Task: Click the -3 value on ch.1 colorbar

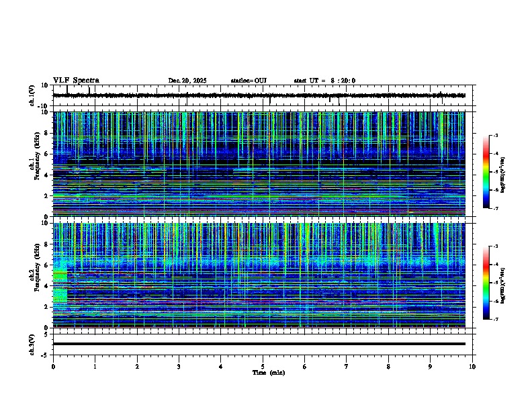Action: pyautogui.click(x=495, y=135)
